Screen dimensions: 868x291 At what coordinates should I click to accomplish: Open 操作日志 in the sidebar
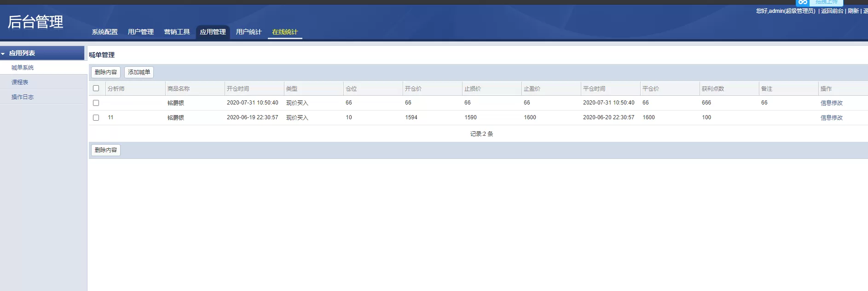23,97
